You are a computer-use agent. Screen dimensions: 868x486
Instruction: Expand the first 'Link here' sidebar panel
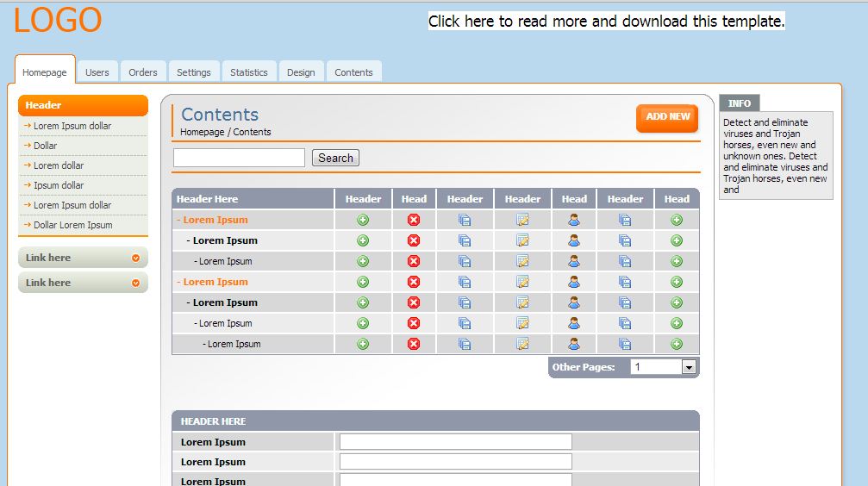point(83,258)
